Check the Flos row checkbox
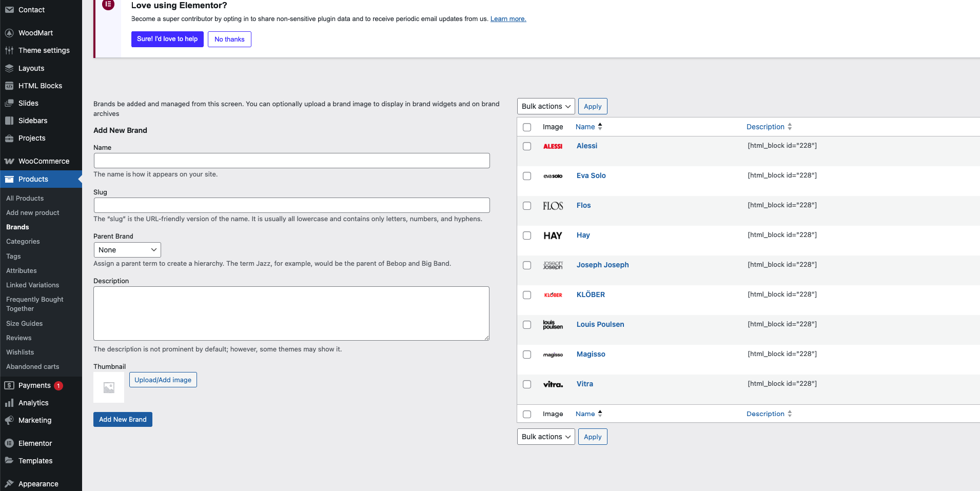Screen dimensions: 980x491 [x=527, y=206]
